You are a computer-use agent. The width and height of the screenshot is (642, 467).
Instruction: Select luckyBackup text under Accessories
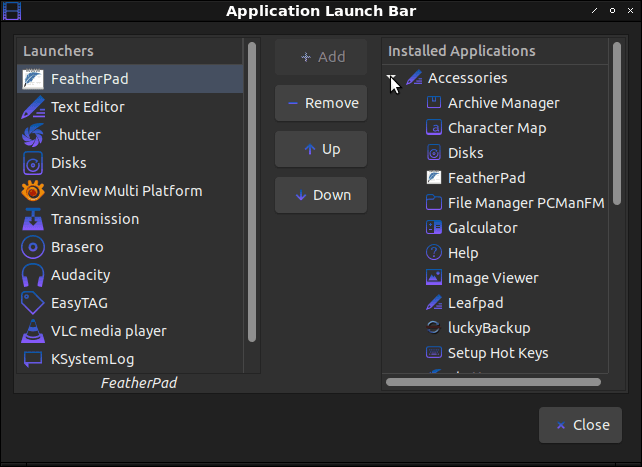click(489, 328)
